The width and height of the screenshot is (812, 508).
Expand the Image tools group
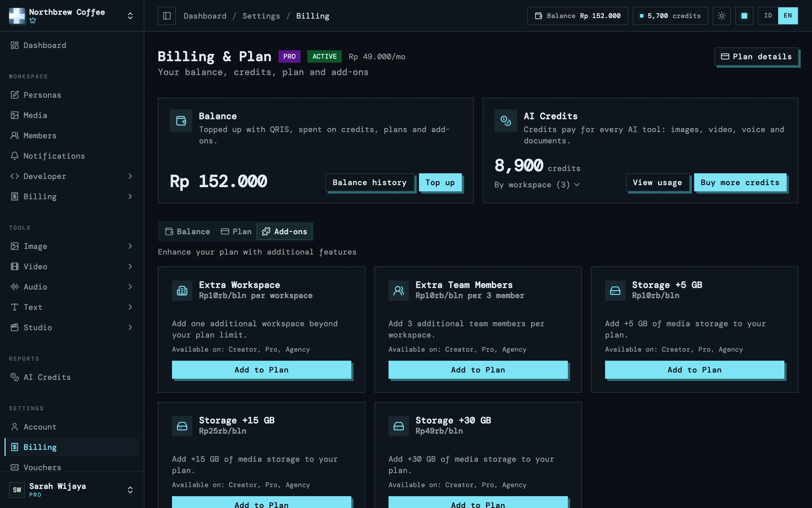[x=72, y=246]
